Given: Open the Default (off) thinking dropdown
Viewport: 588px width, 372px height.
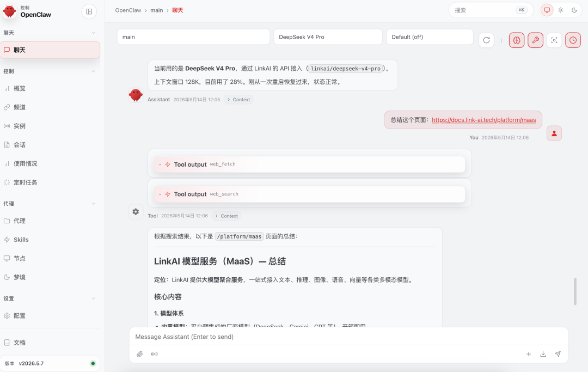Looking at the screenshot, I should [x=430, y=36].
